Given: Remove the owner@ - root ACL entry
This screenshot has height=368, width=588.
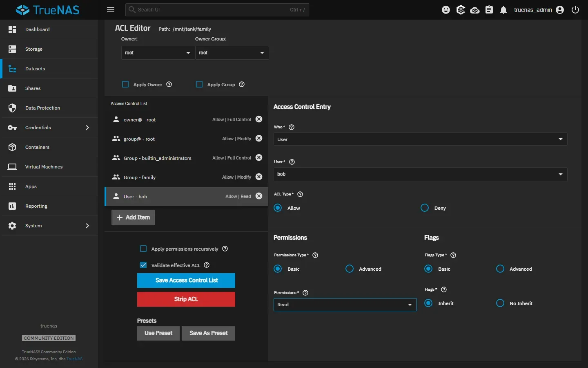Looking at the screenshot, I should click(x=259, y=119).
